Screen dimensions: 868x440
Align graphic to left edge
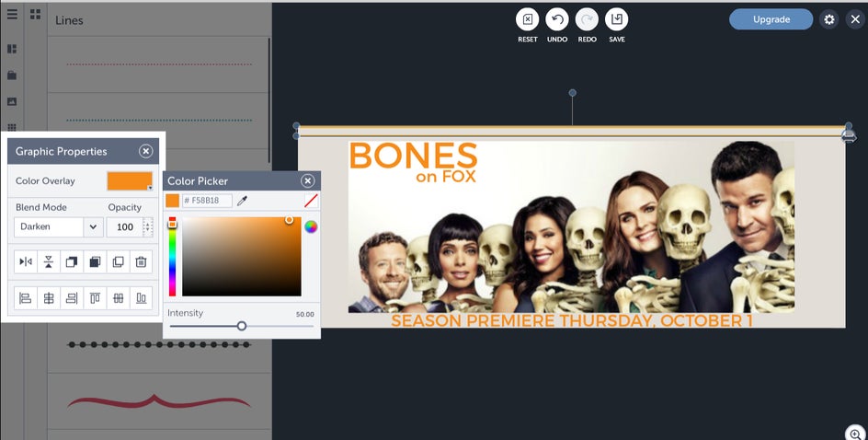(26, 298)
